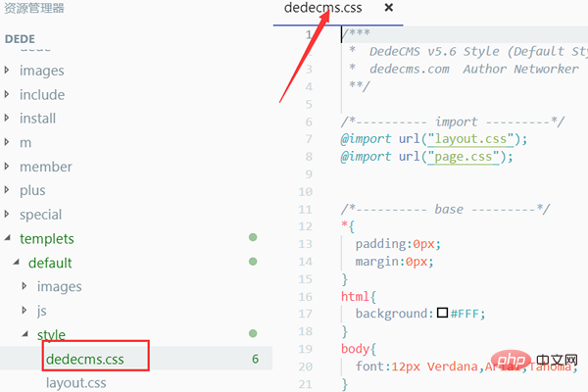588x392 pixels.
Task: Click line number 19 in the gutter
Action: 305,349
